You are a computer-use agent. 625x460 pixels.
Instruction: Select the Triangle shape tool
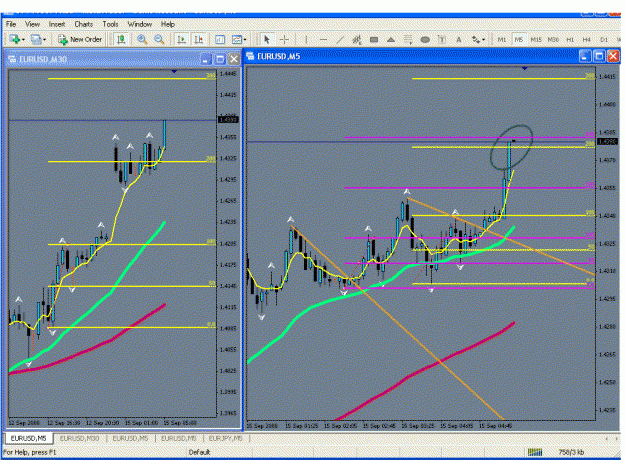[391, 39]
